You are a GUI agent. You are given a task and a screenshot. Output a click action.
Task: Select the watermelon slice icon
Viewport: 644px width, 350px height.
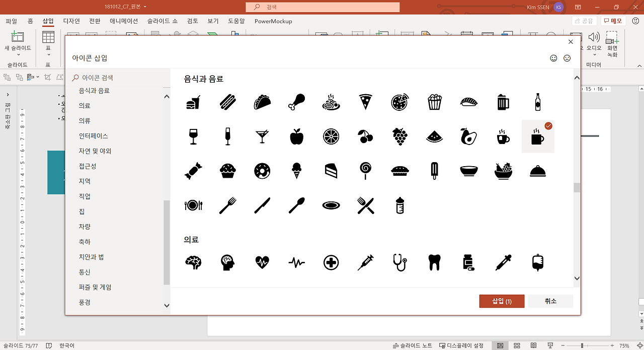pos(434,137)
